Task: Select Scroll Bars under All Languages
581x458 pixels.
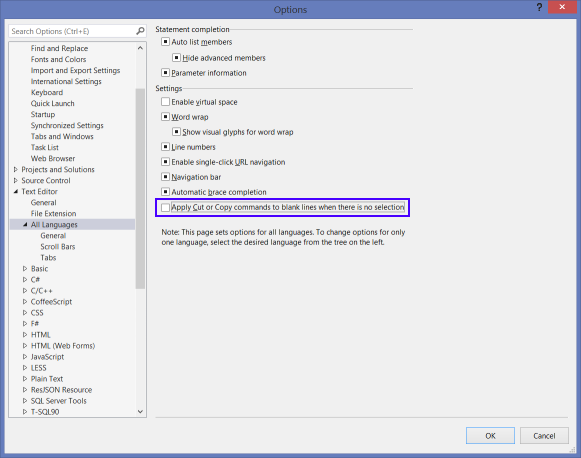Action: pos(58,246)
